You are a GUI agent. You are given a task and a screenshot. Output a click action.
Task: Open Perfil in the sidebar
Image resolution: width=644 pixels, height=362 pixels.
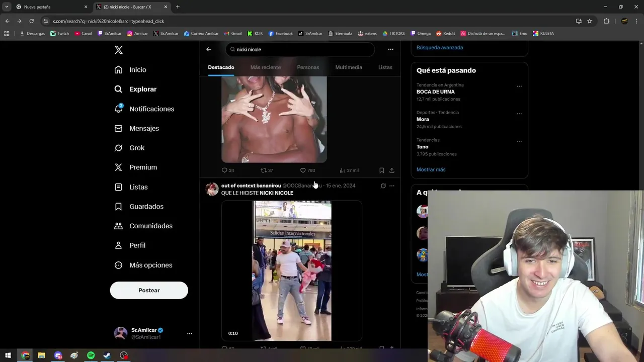[x=130, y=245]
